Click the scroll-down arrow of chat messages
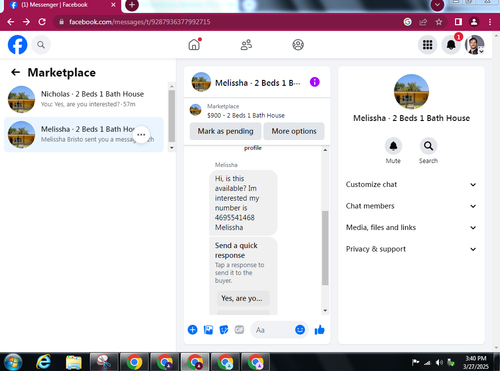500x371 pixels. pos(325,310)
